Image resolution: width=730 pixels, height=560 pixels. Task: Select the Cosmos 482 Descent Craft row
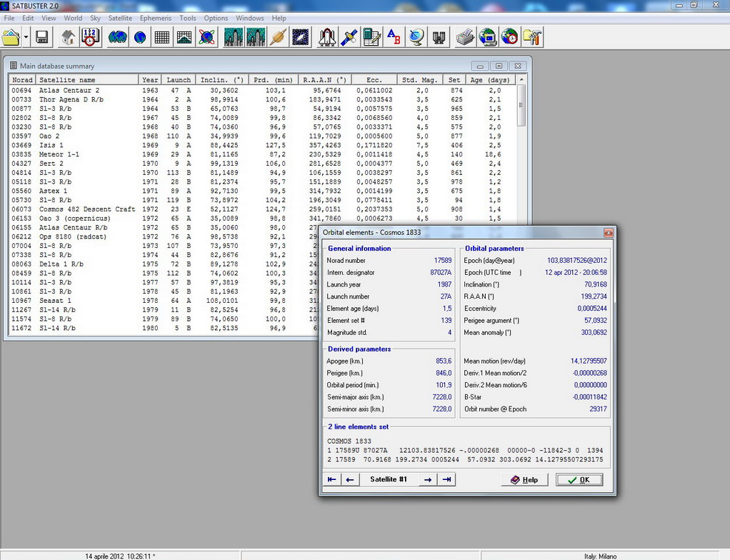(x=262, y=209)
